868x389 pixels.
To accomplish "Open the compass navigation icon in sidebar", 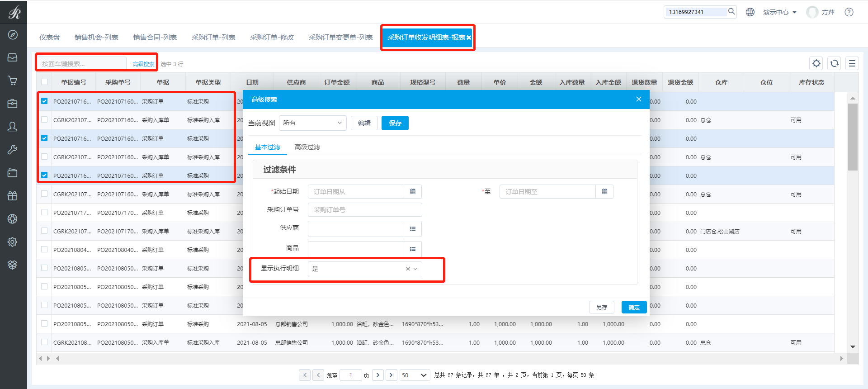I will [13, 35].
